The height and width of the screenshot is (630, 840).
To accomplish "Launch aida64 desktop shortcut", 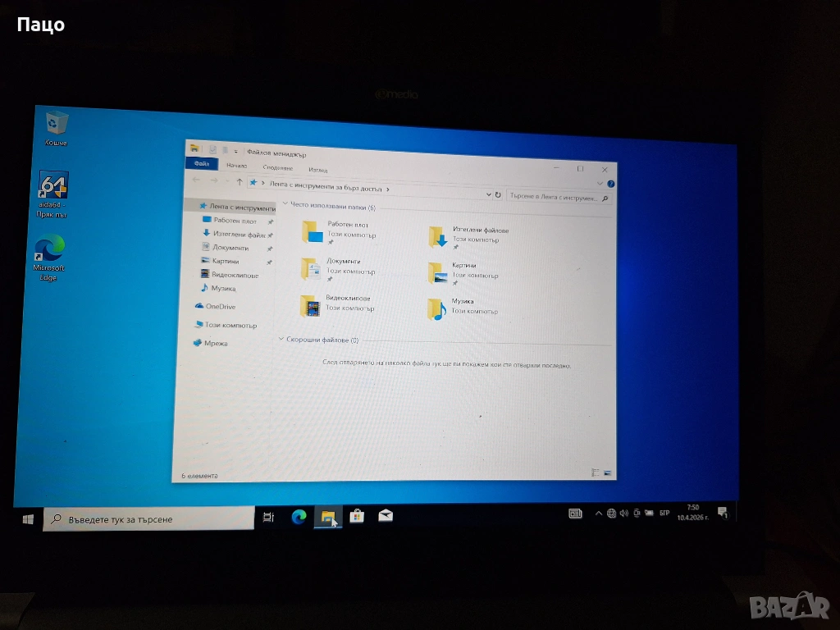I will pos(53,187).
